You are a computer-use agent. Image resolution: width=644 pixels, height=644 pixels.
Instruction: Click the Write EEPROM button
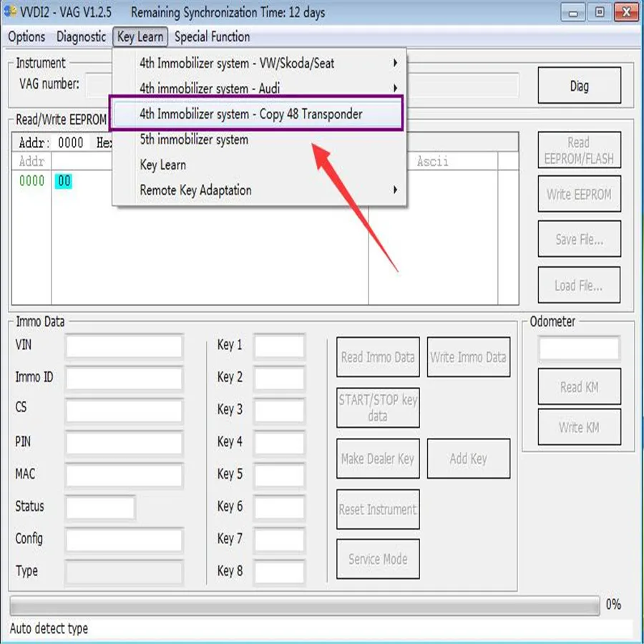click(579, 194)
